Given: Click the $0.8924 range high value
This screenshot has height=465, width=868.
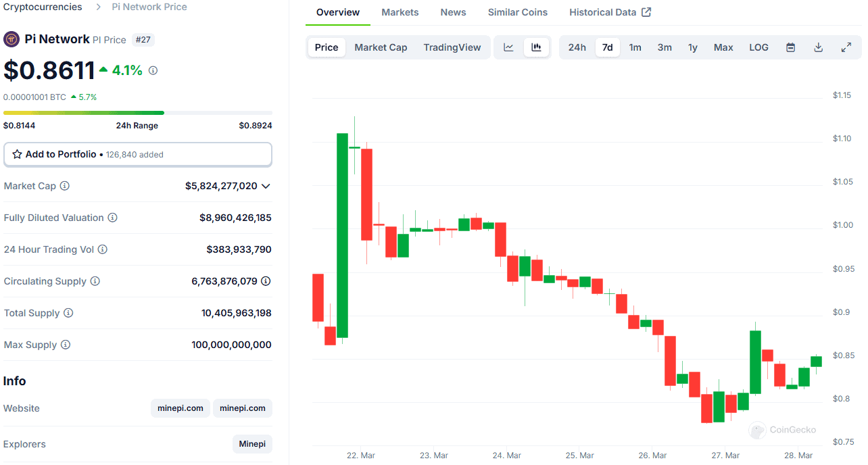Looking at the screenshot, I should click(256, 126).
